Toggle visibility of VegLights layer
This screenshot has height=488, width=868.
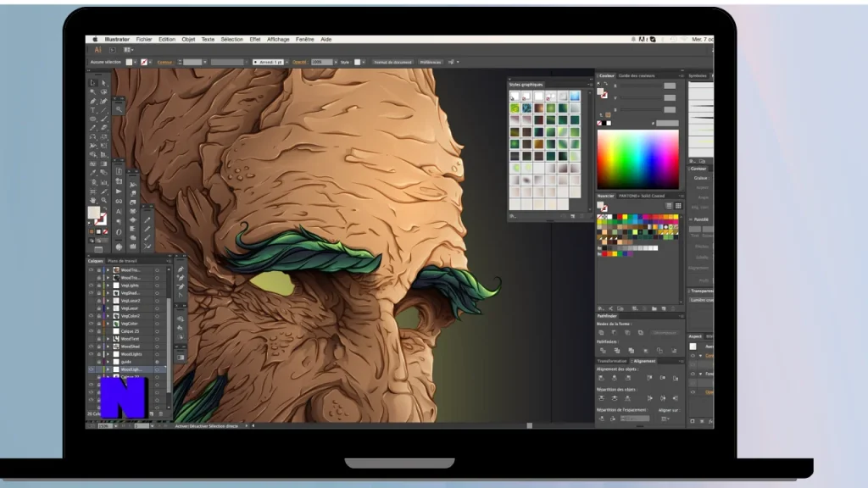(x=92, y=286)
